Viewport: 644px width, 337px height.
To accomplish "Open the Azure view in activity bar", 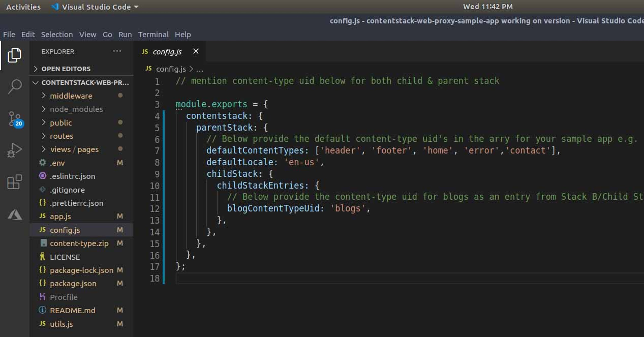I will [x=15, y=215].
